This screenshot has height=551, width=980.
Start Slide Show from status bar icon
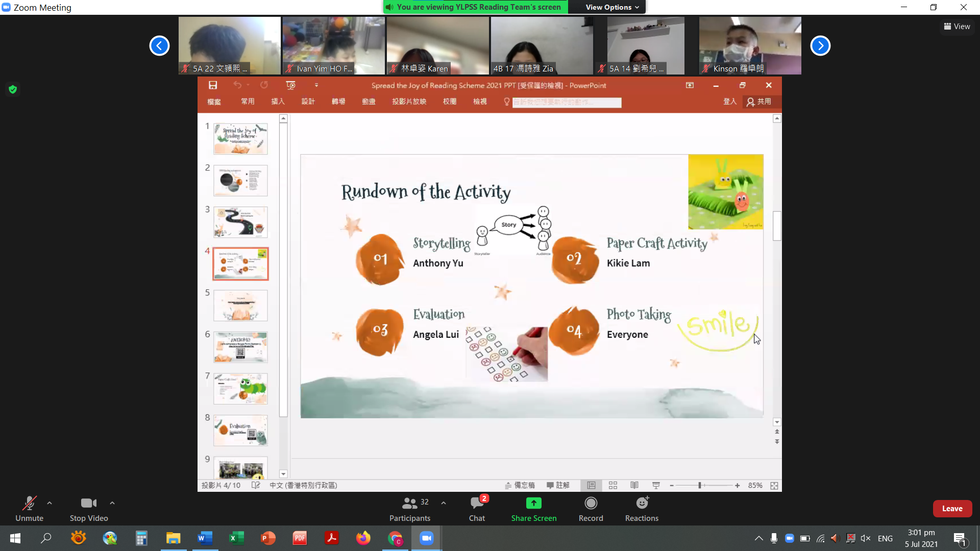[x=656, y=485]
